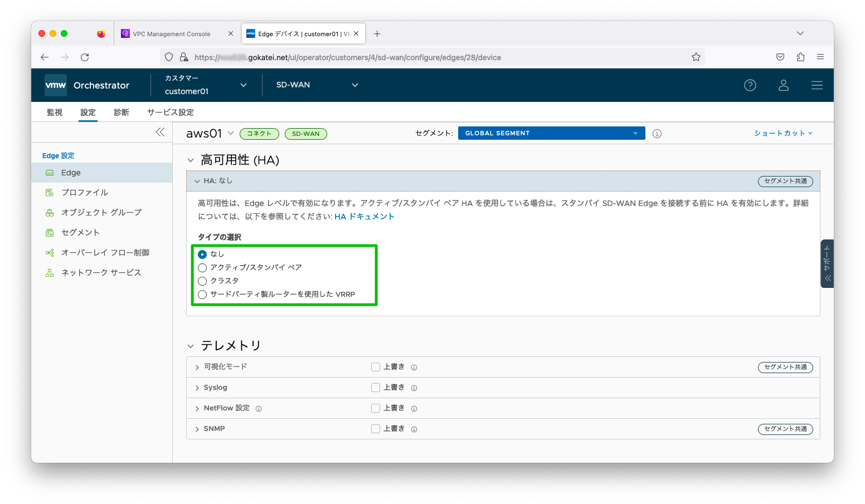Open browser extensions puzzle icon
865x504 pixels.
[800, 57]
